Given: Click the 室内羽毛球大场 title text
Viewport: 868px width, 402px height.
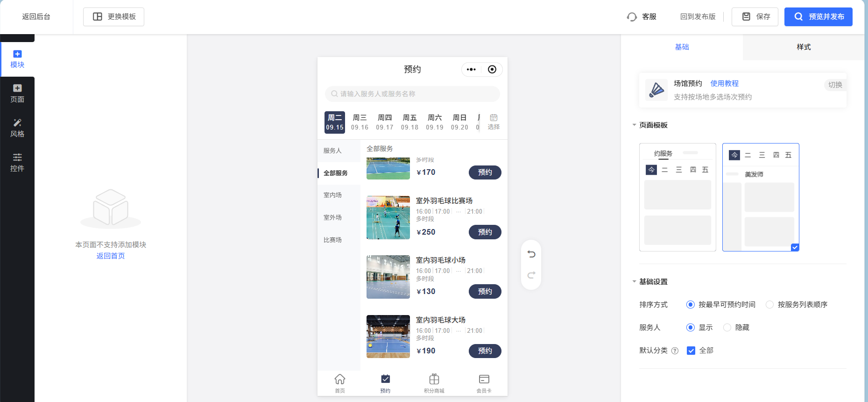Looking at the screenshot, I should click(x=441, y=320).
